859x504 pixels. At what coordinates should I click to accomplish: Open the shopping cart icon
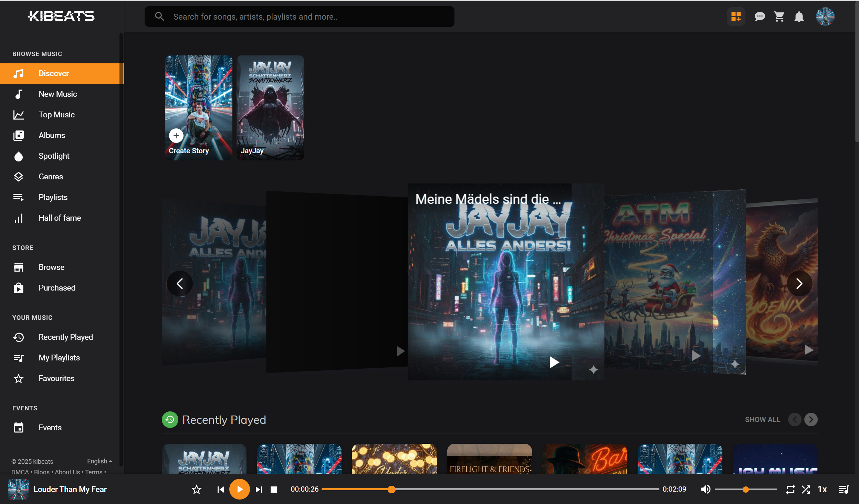coord(779,17)
